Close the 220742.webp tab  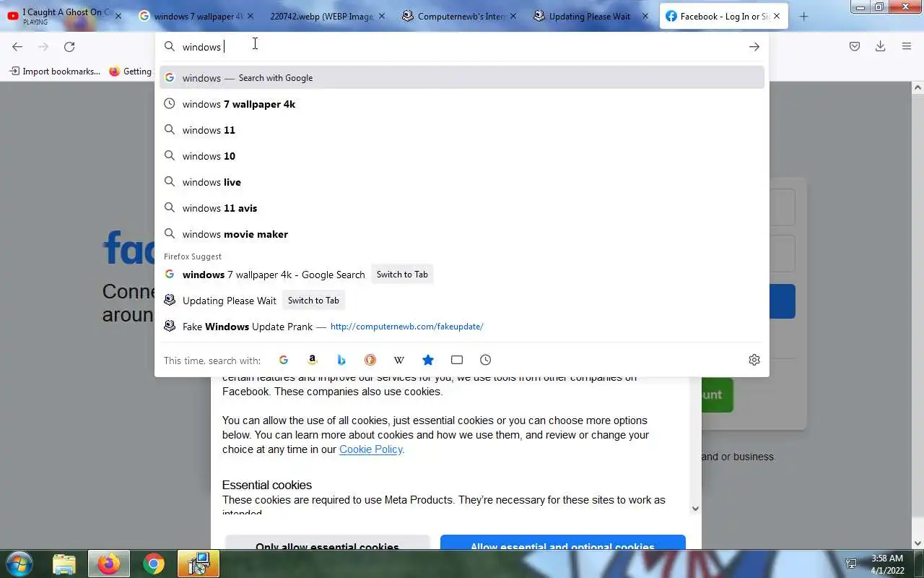tap(382, 16)
